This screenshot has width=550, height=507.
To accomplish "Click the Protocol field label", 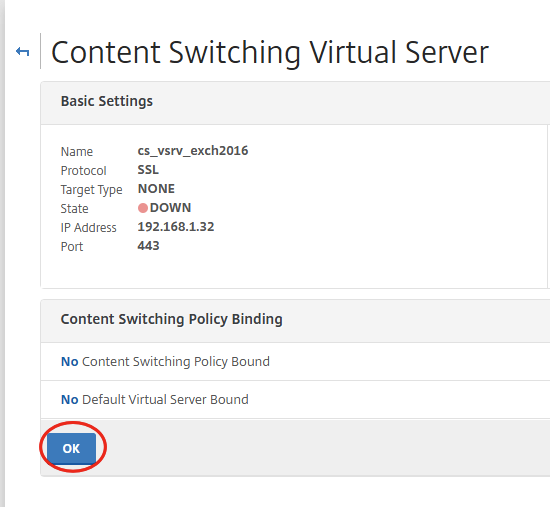I will [x=83, y=171].
